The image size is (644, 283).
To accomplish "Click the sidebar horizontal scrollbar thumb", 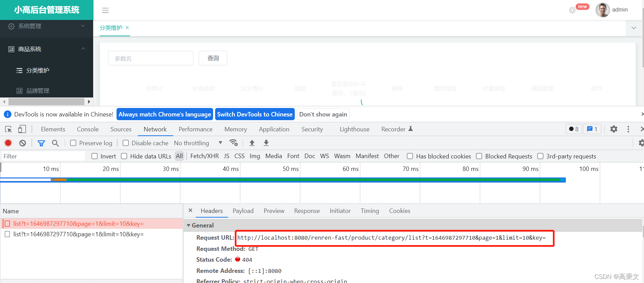I will pos(46,102).
